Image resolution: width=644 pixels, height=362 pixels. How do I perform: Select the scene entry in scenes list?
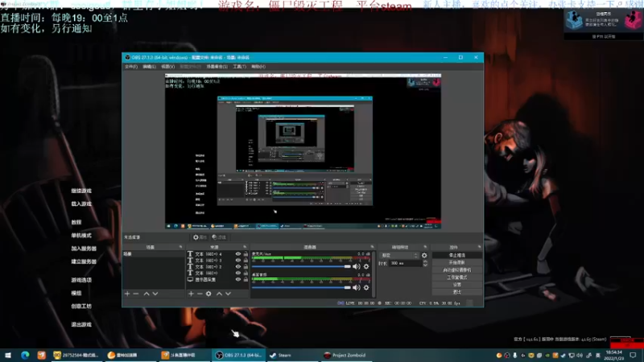(153, 254)
